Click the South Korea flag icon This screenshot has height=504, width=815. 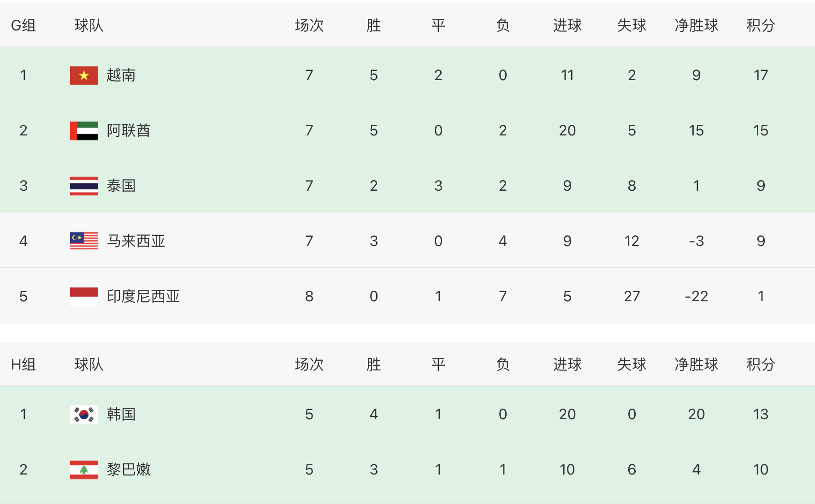pos(83,414)
